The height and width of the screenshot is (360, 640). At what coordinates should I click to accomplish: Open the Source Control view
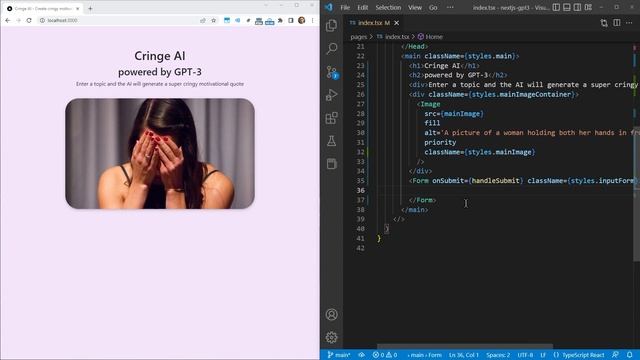(x=331, y=72)
